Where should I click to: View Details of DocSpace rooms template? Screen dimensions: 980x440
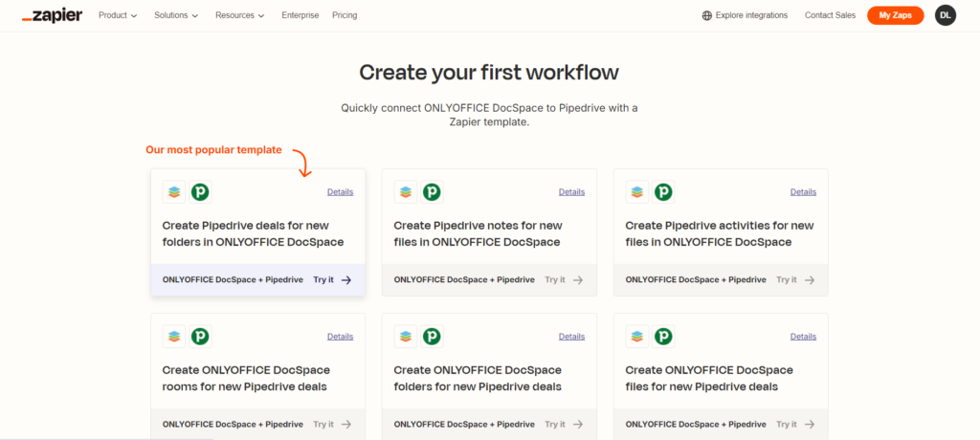click(340, 337)
